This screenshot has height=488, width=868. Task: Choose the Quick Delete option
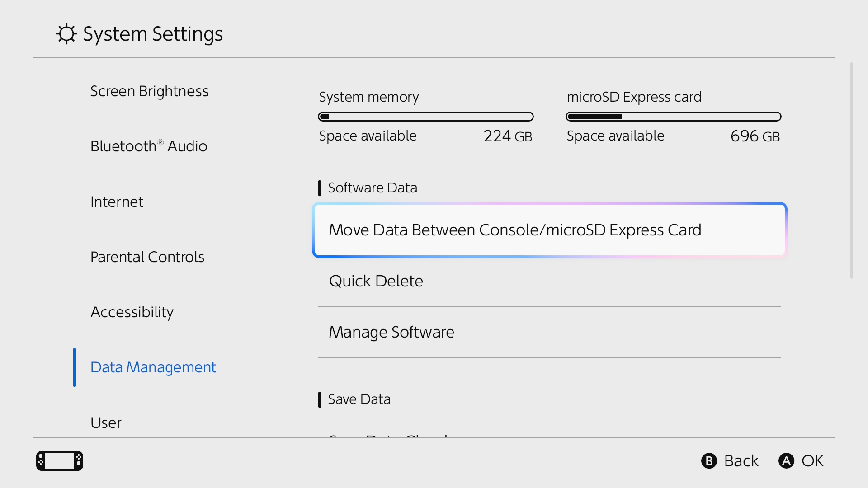(x=376, y=281)
